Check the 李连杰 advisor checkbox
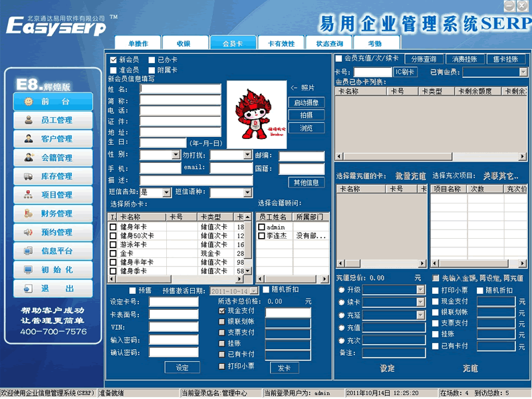 [x=261, y=235]
